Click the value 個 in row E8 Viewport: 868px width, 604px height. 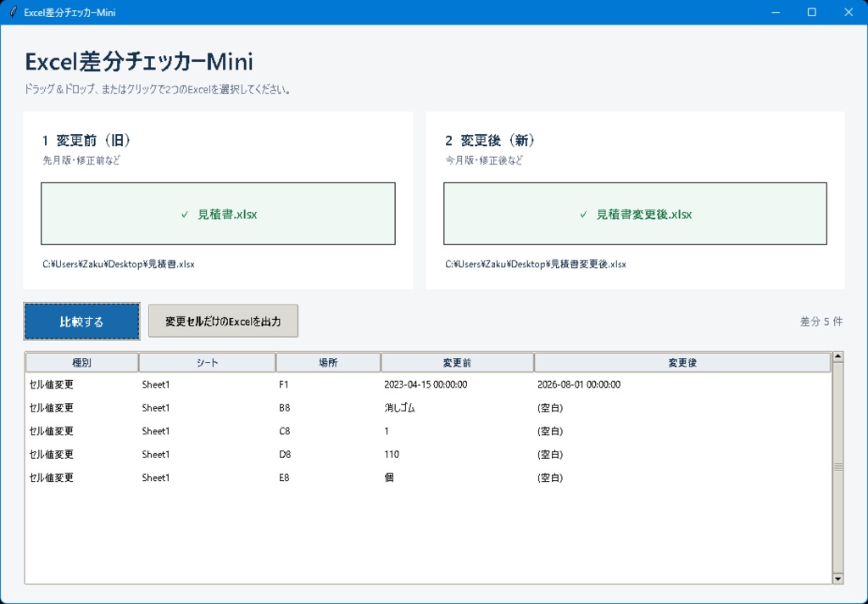click(389, 478)
